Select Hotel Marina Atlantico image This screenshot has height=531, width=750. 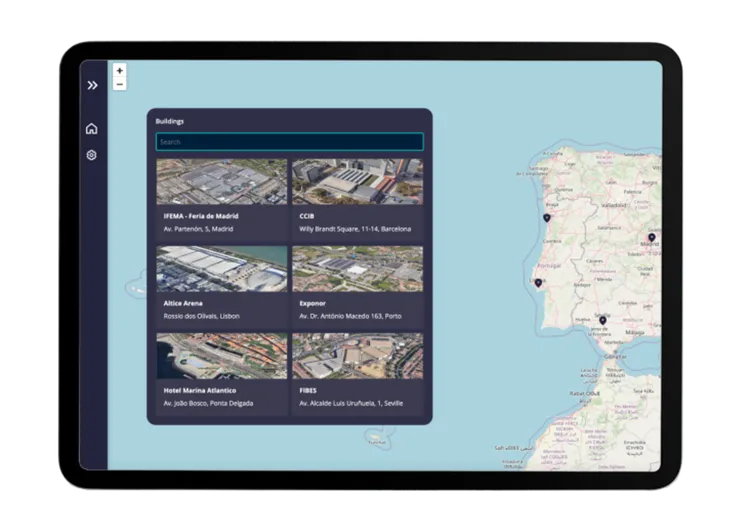[x=221, y=356]
